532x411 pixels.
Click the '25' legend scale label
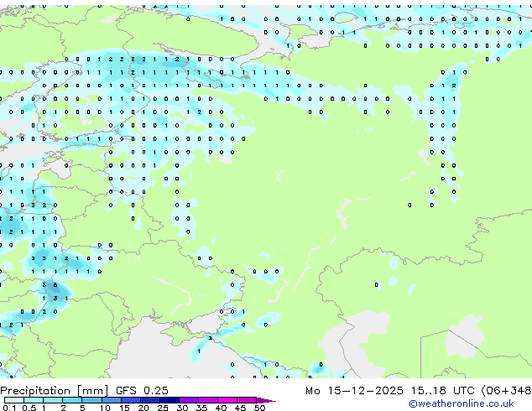163,408
